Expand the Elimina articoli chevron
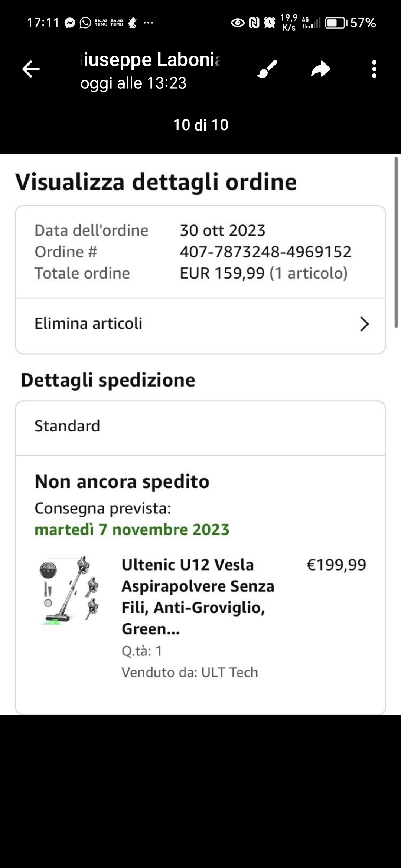 click(364, 324)
